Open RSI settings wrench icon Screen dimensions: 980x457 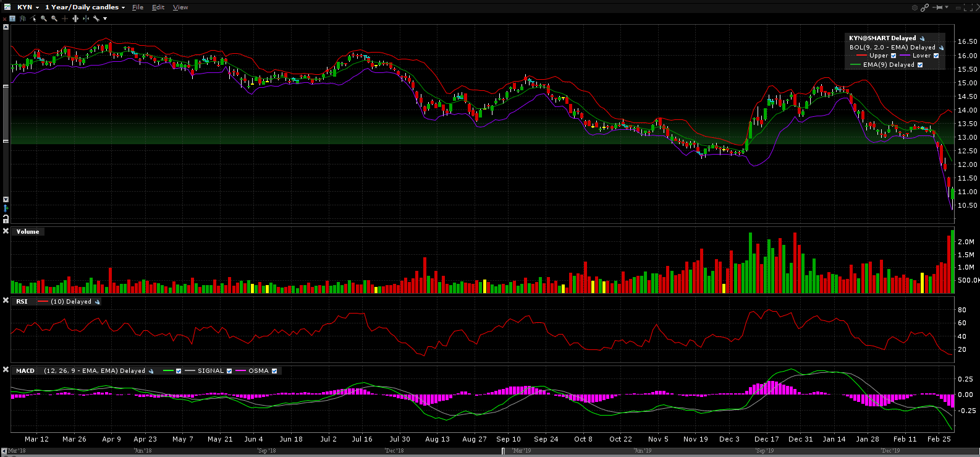point(97,302)
